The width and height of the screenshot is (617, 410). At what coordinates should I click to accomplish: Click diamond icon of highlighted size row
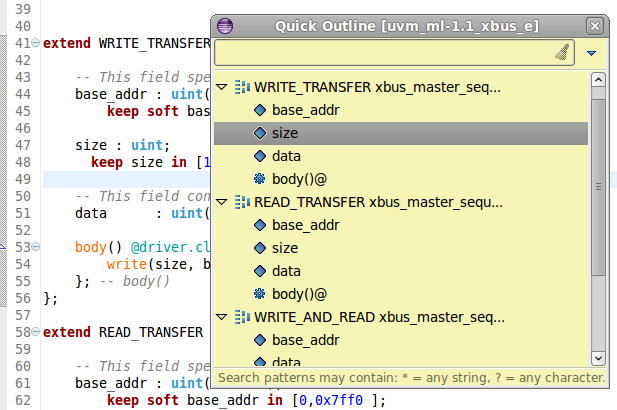(260, 133)
